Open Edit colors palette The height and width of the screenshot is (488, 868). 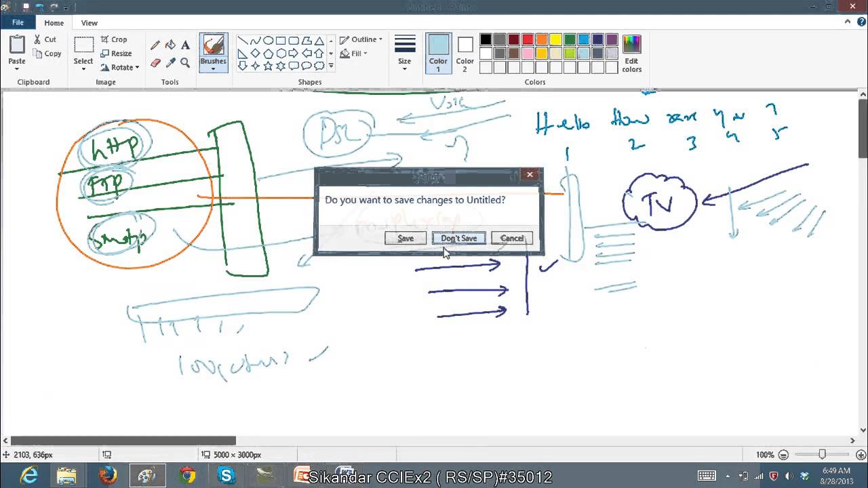pos(631,54)
